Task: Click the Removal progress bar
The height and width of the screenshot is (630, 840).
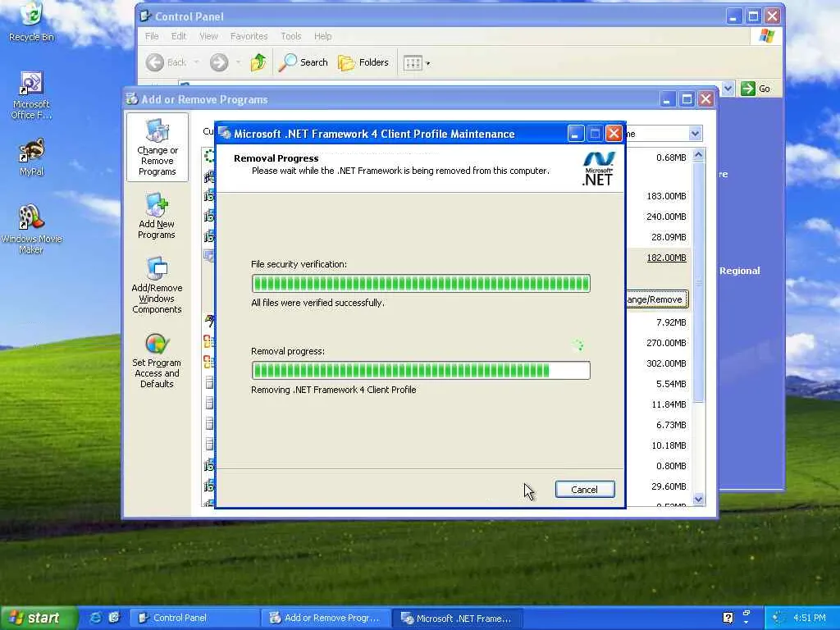Action: (x=421, y=370)
